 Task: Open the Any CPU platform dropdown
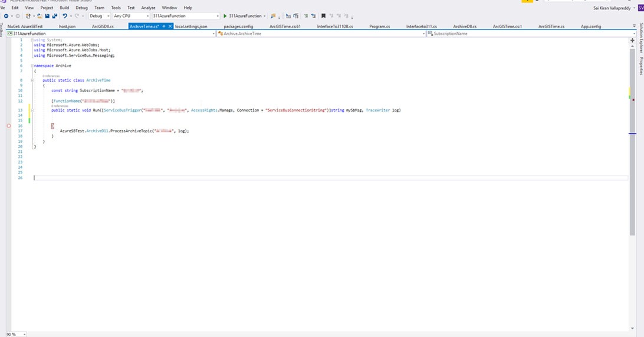coord(131,16)
